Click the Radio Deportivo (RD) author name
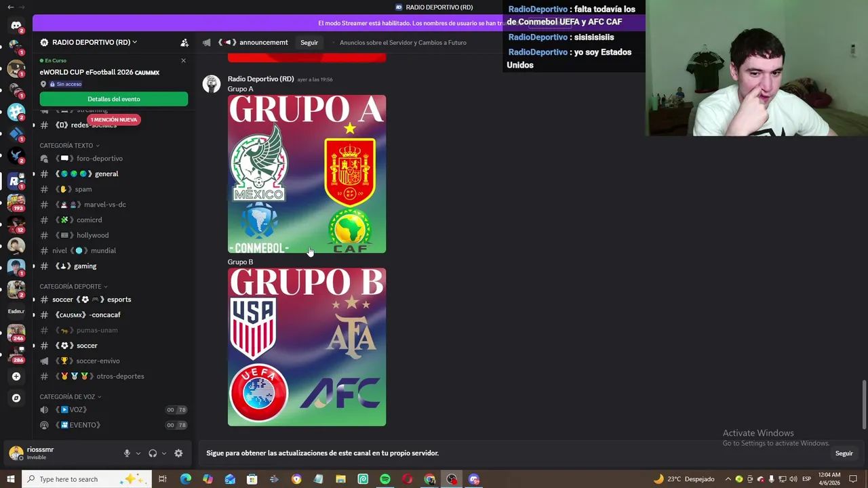 pyautogui.click(x=260, y=79)
